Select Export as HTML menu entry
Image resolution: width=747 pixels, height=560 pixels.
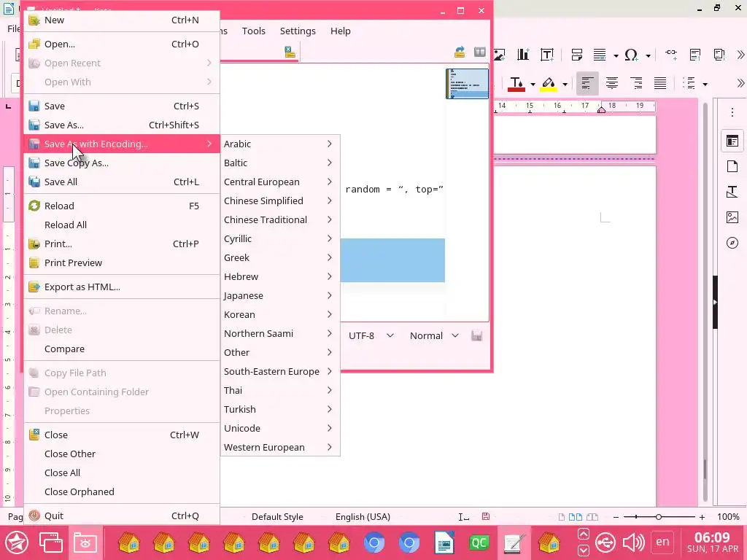[x=122, y=287]
